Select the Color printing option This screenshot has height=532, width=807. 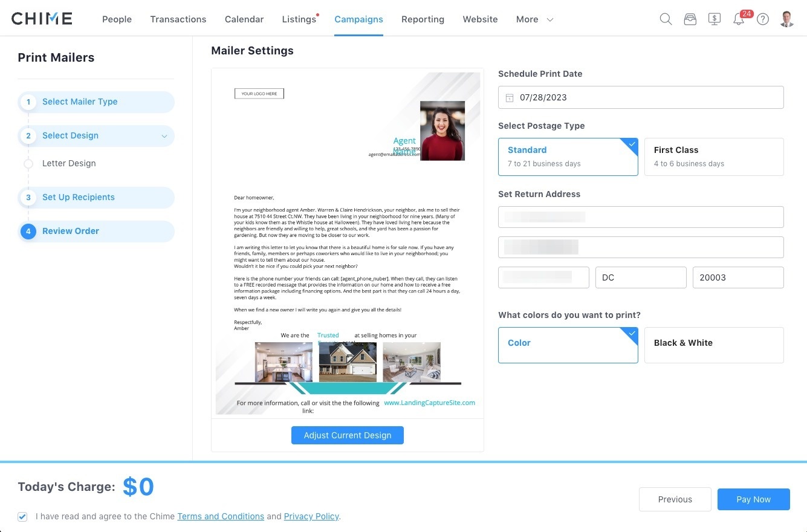568,345
